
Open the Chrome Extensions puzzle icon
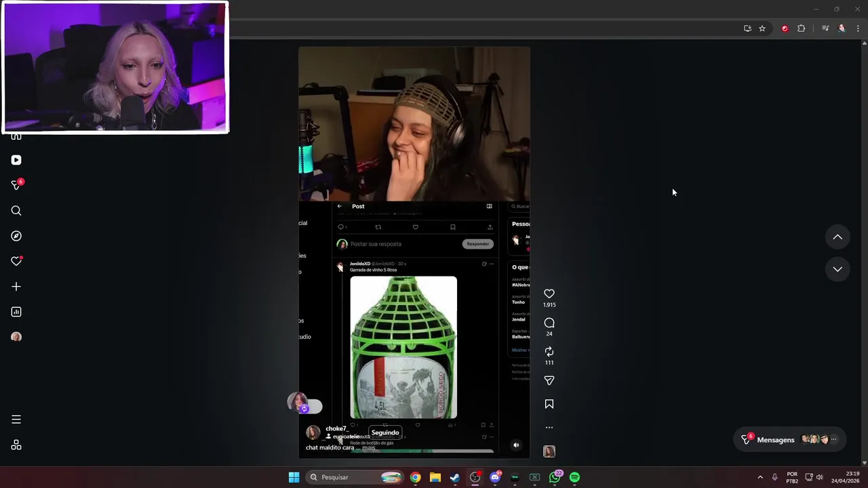[801, 28]
